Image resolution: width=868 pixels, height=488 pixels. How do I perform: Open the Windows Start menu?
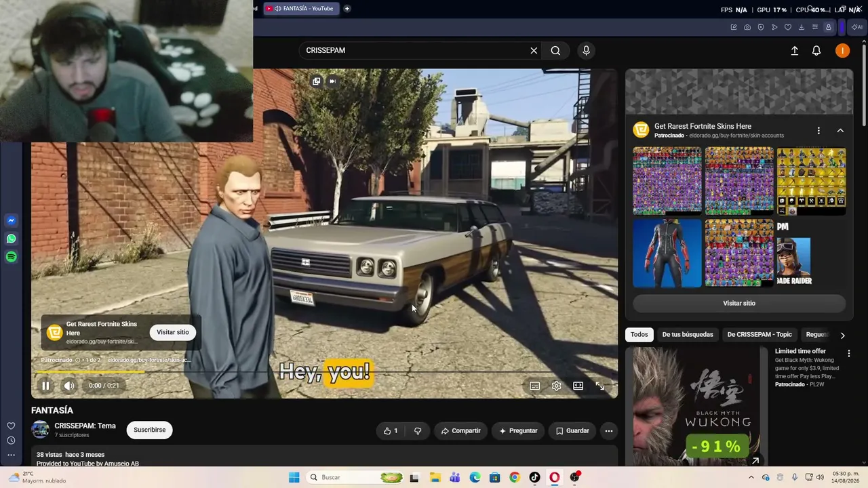(294, 477)
